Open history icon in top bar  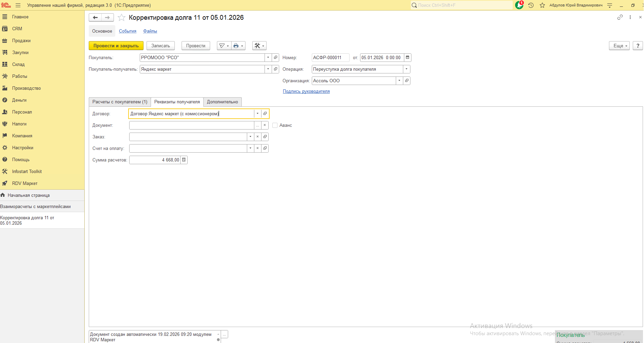pos(531,5)
